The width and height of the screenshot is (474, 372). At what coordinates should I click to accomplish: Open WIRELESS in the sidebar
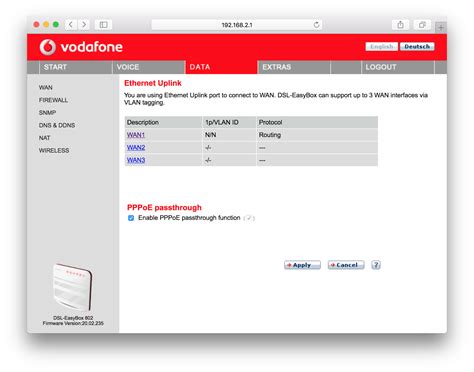coord(54,151)
